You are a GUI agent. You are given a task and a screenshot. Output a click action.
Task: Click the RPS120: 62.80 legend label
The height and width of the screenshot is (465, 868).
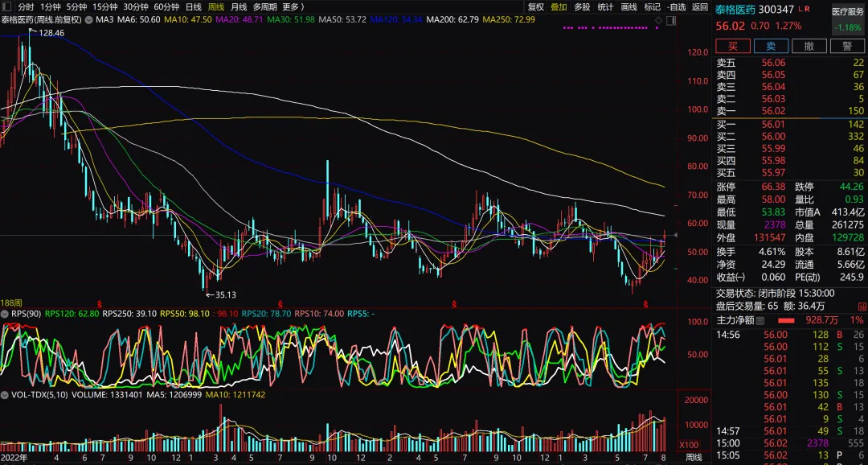point(72,314)
